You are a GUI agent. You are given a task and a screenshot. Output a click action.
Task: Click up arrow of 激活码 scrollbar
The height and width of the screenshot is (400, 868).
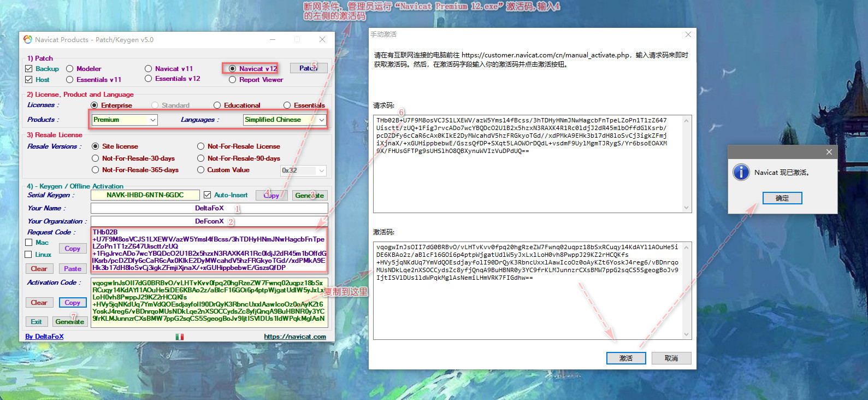(x=687, y=247)
